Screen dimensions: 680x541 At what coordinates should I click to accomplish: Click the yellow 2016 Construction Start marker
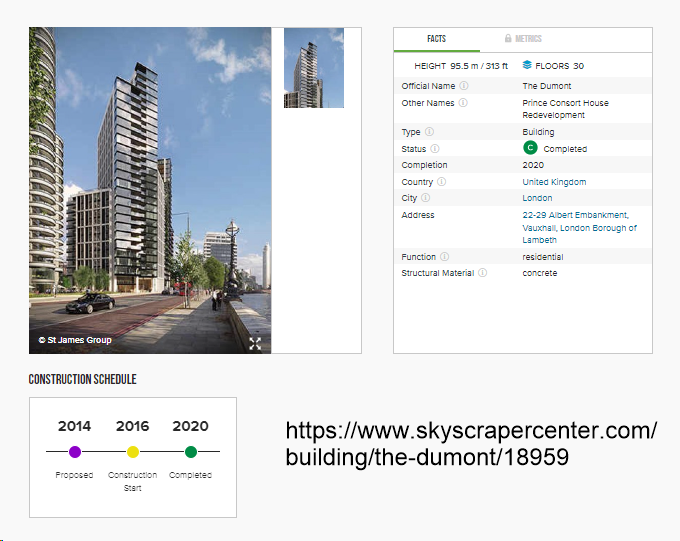(x=133, y=452)
